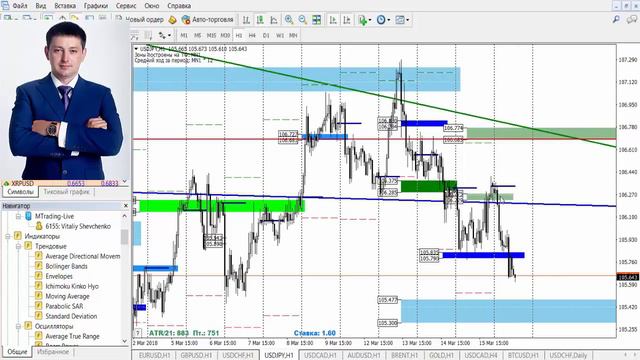Open the USDCHF,H1 chart tab
The width and height of the screenshot is (640, 360).
pos(238,355)
